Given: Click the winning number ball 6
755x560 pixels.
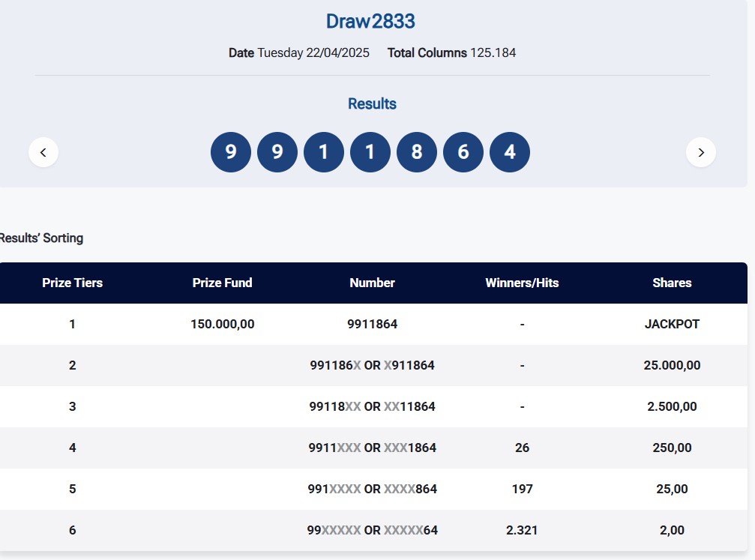Looking at the screenshot, I should (x=463, y=152).
